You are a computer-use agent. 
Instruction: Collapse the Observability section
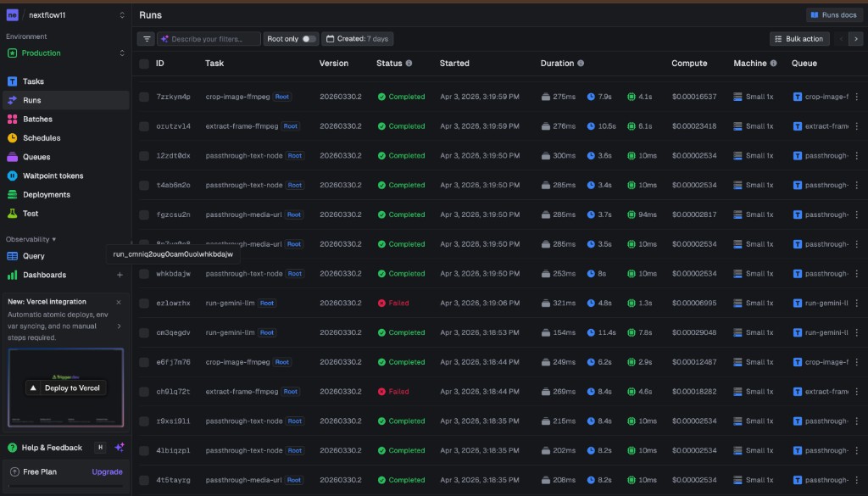(31, 239)
